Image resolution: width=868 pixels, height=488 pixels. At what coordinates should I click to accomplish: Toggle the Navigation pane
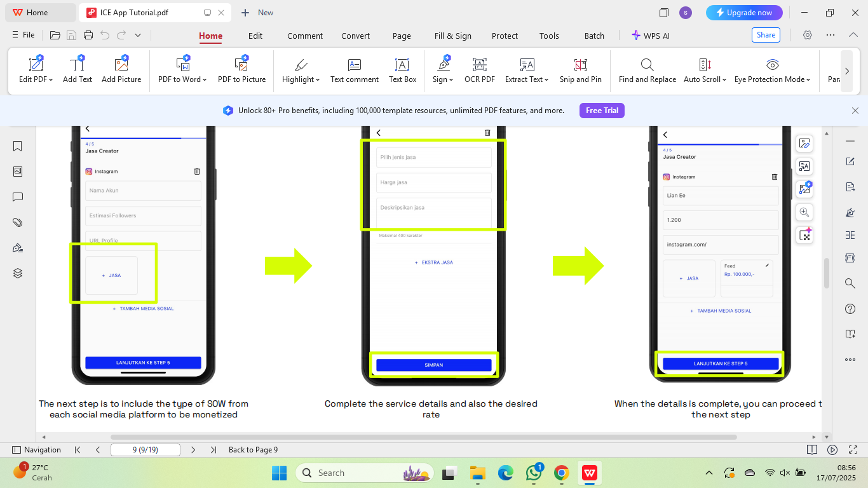tap(37, 450)
